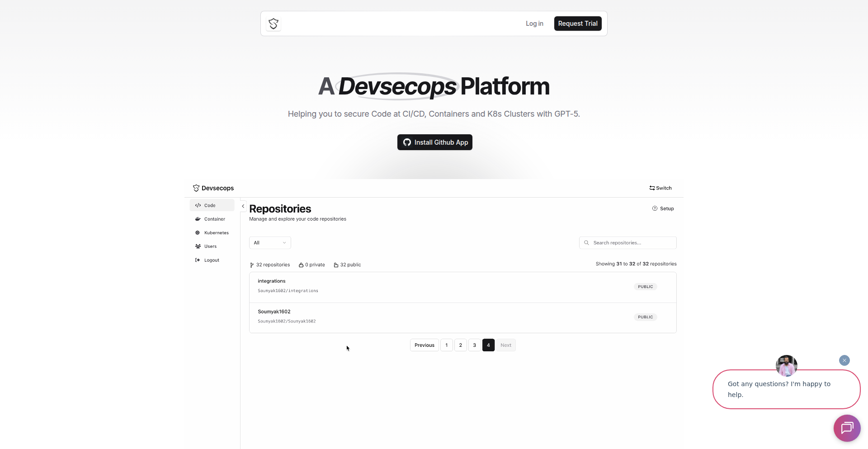Click the chat agent avatar photo

(x=787, y=366)
